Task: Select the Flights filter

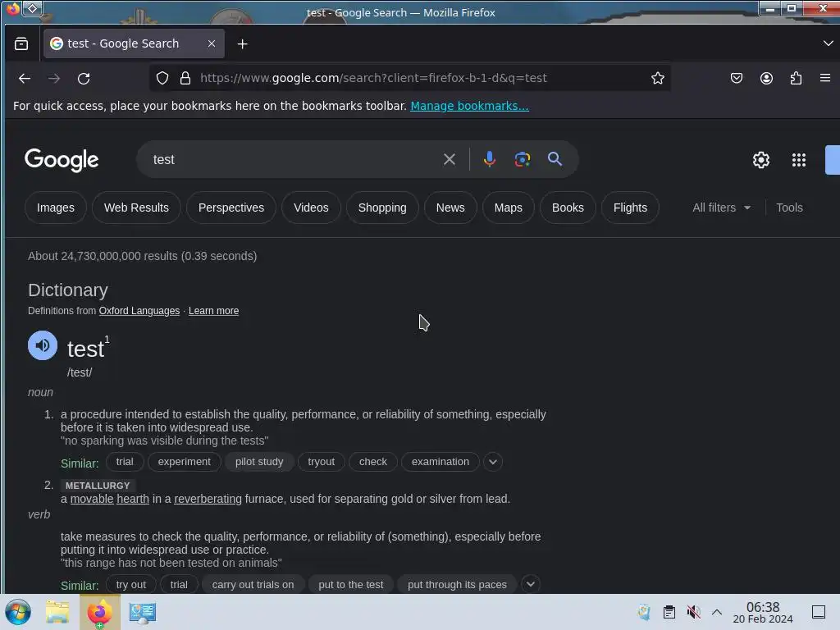Action: click(x=630, y=208)
